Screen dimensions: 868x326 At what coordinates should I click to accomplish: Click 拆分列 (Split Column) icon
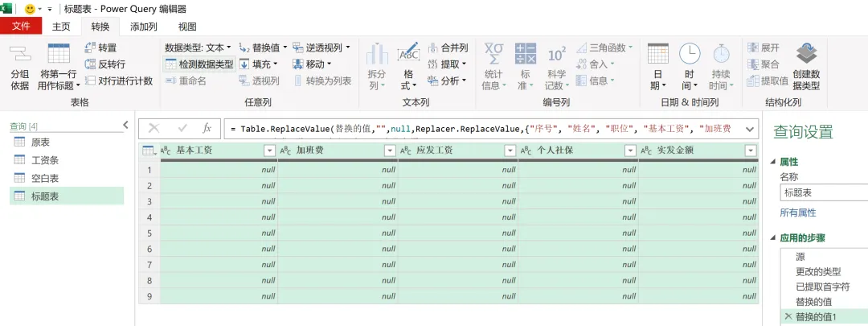377,54
